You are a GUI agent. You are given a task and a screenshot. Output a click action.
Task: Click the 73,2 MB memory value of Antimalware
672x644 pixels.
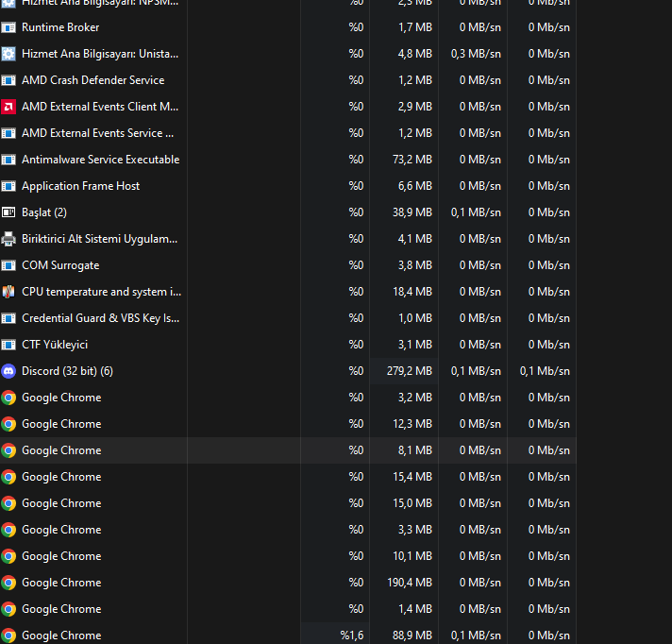pyautogui.click(x=412, y=160)
